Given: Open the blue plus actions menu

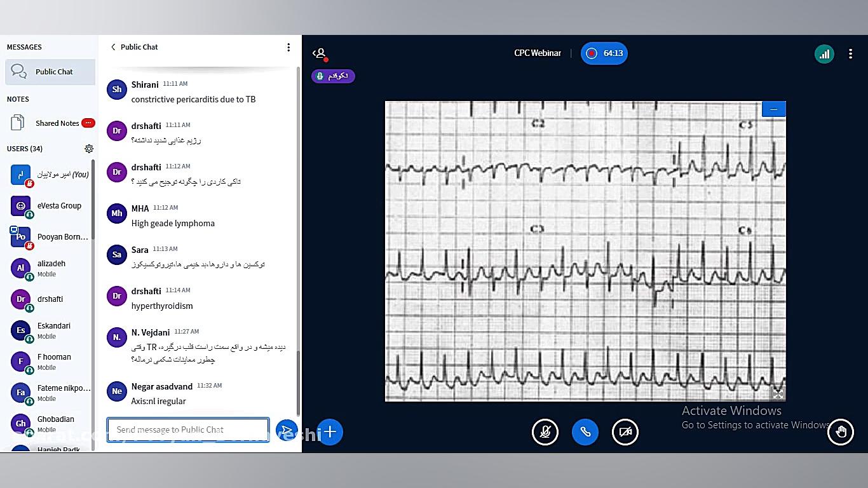Looking at the screenshot, I should (x=330, y=432).
